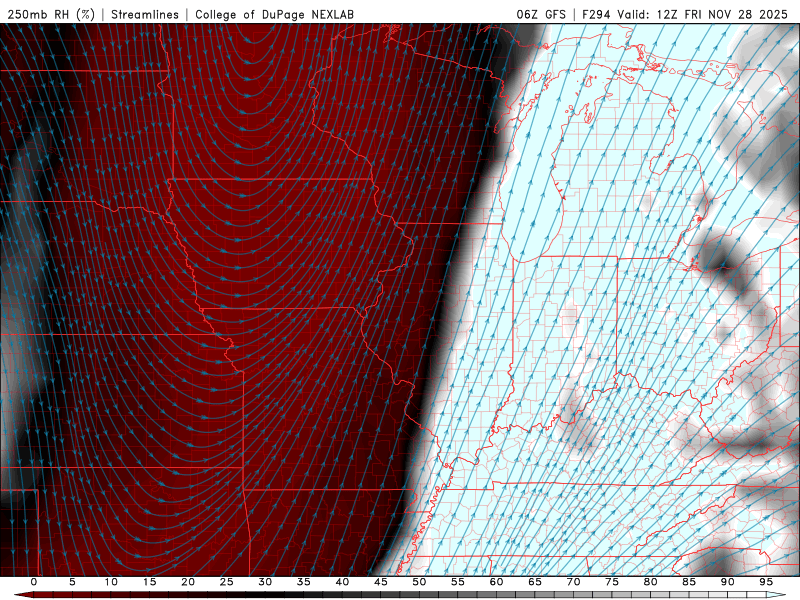Click the "15" value on color scale

tap(149, 582)
